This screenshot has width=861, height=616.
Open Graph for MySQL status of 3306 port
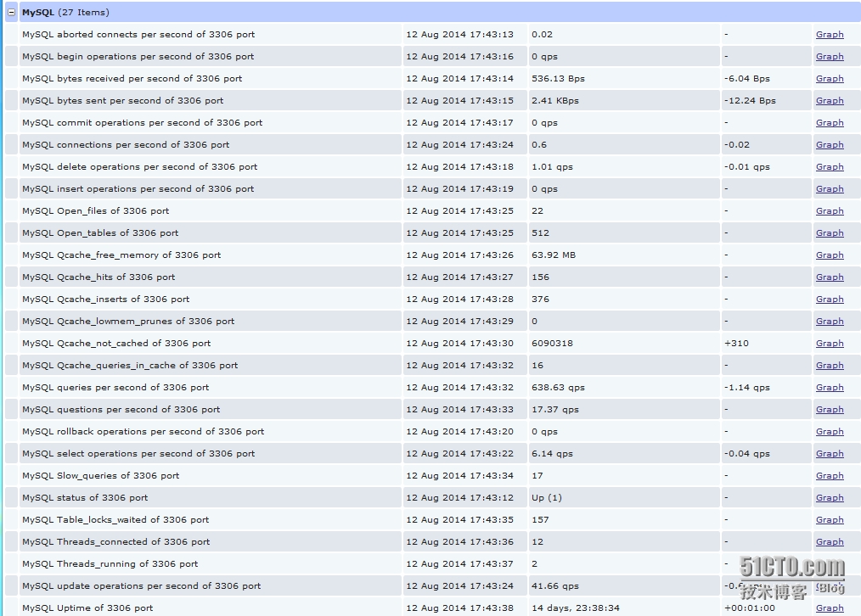829,497
